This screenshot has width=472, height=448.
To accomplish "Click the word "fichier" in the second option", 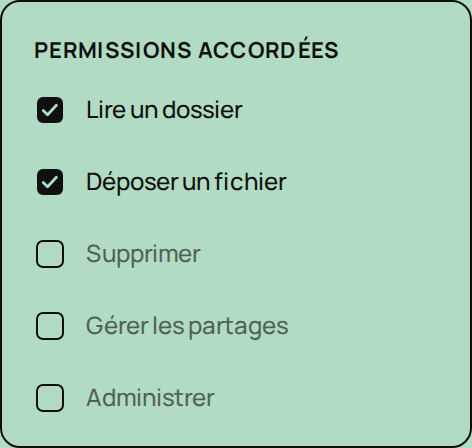I will click(250, 182).
